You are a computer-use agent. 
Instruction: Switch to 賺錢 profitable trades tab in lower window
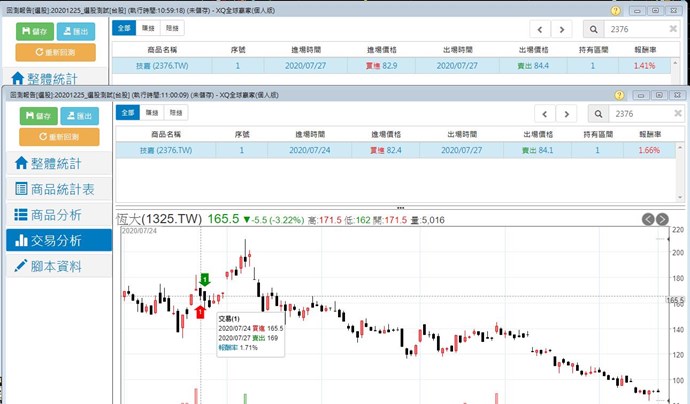(149, 113)
